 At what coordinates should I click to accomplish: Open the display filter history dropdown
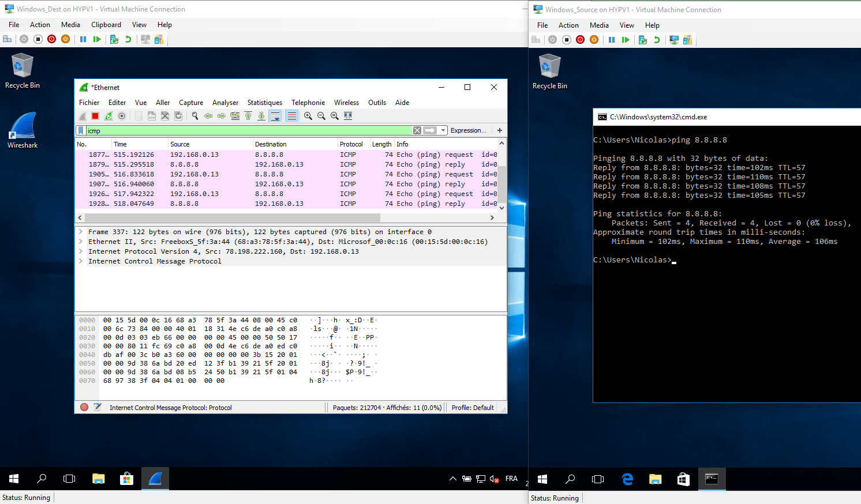[443, 130]
